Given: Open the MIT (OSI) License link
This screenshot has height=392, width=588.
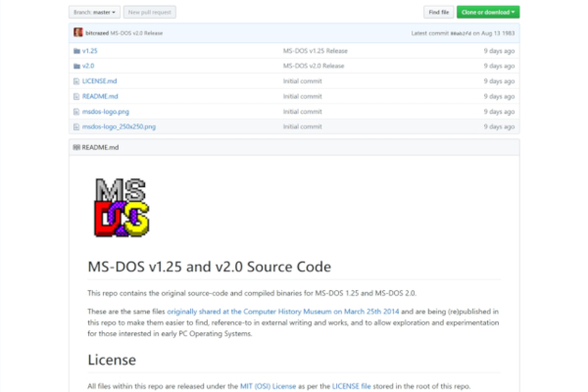Looking at the screenshot, I should pos(268,386).
